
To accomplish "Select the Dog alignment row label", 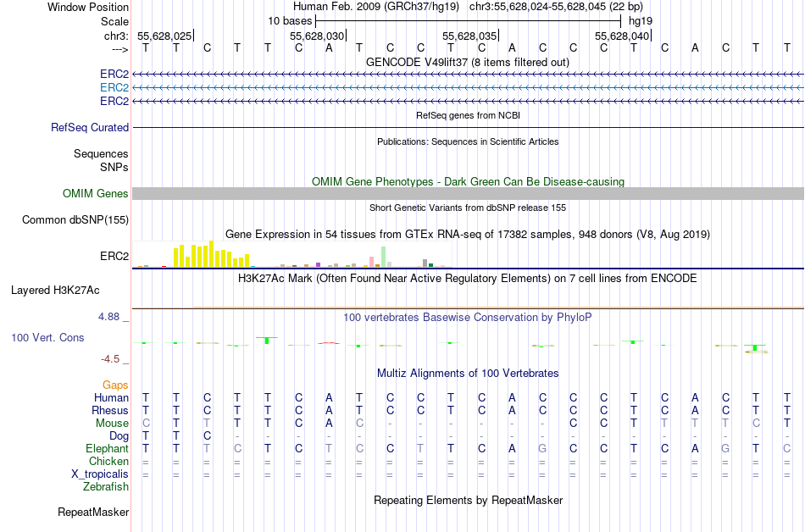I will pos(119,436).
